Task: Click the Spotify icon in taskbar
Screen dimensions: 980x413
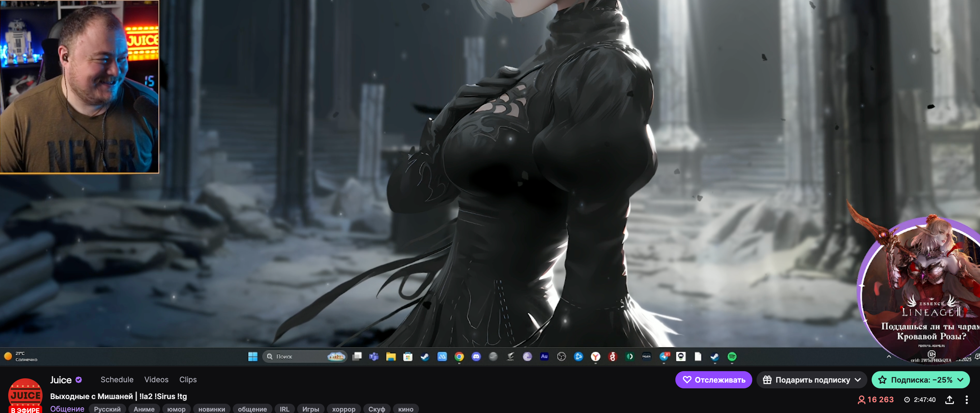Action: coord(732,357)
